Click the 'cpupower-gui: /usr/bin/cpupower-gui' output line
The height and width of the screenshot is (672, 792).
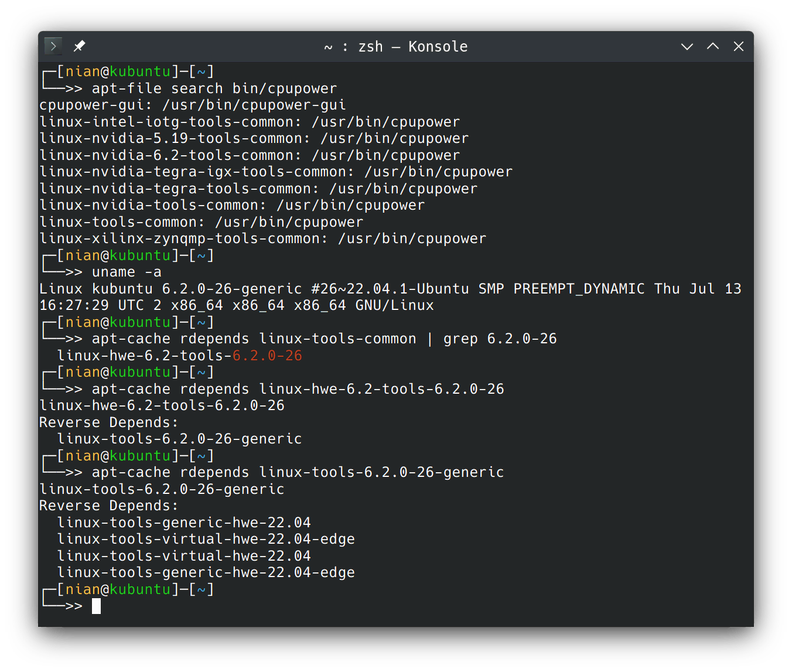tap(192, 105)
